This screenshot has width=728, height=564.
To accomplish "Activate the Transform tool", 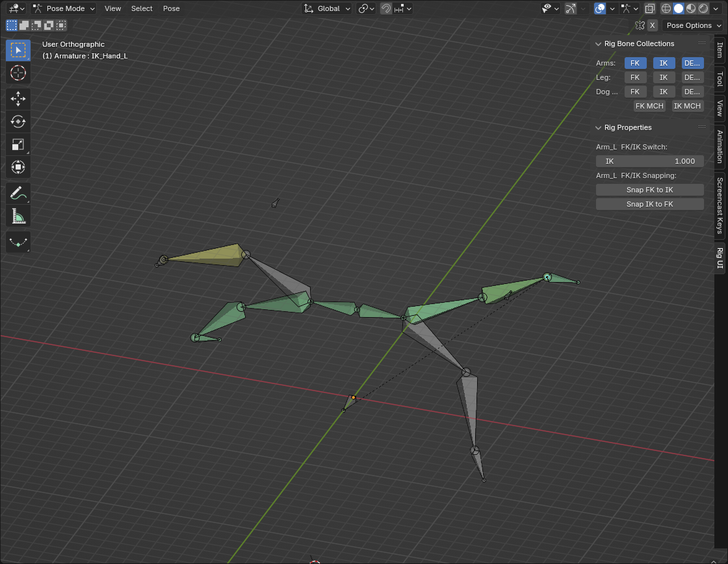I will pyautogui.click(x=18, y=167).
